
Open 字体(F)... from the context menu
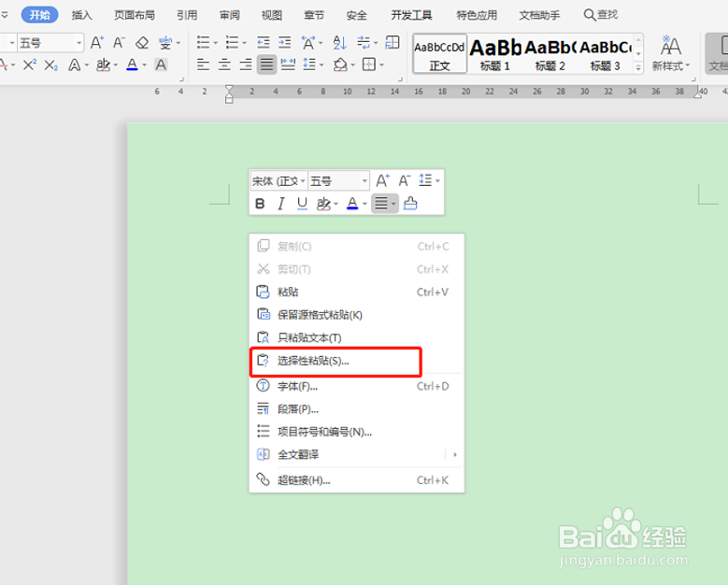point(357,386)
